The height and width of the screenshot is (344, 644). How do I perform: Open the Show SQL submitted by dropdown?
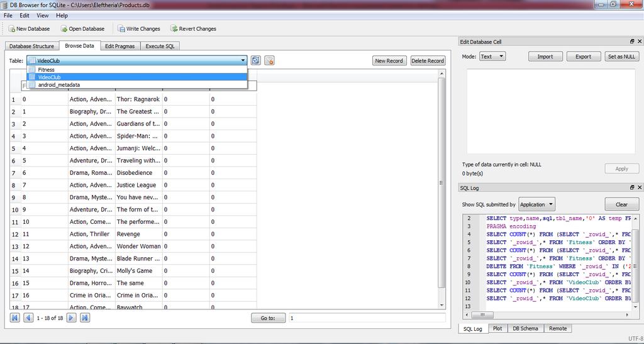[x=537, y=204]
